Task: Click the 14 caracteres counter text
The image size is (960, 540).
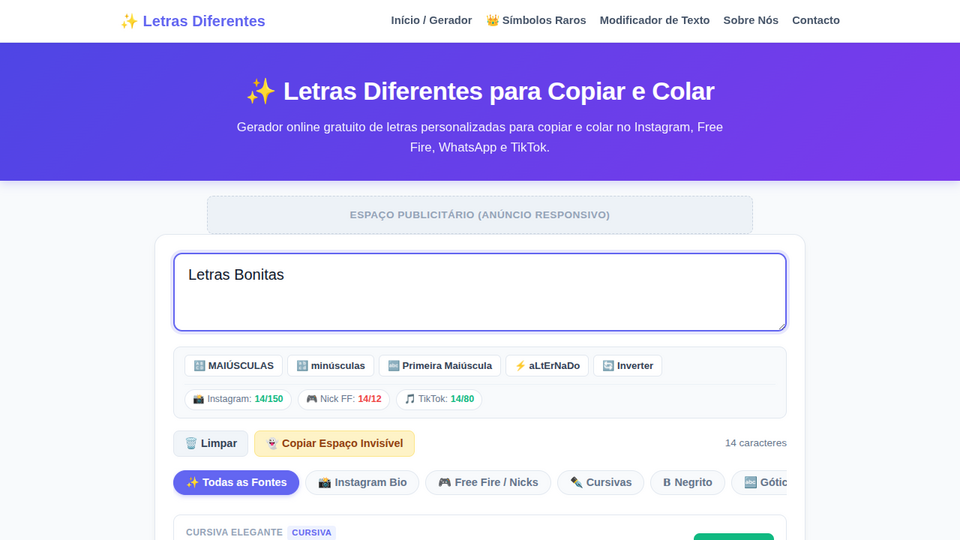Action: pyautogui.click(x=756, y=443)
